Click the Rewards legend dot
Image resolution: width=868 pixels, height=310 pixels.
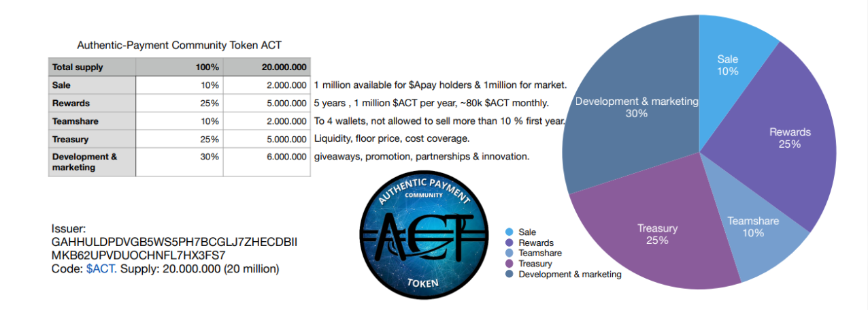coord(510,243)
